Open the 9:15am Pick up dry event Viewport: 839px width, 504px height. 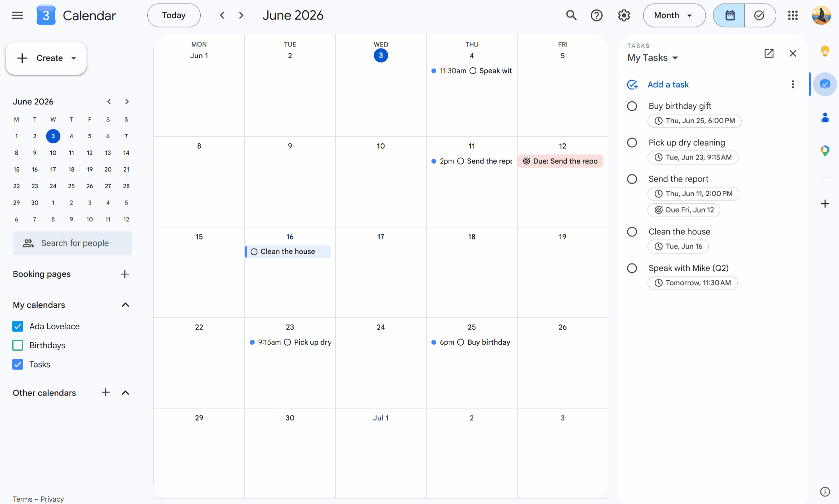(290, 342)
